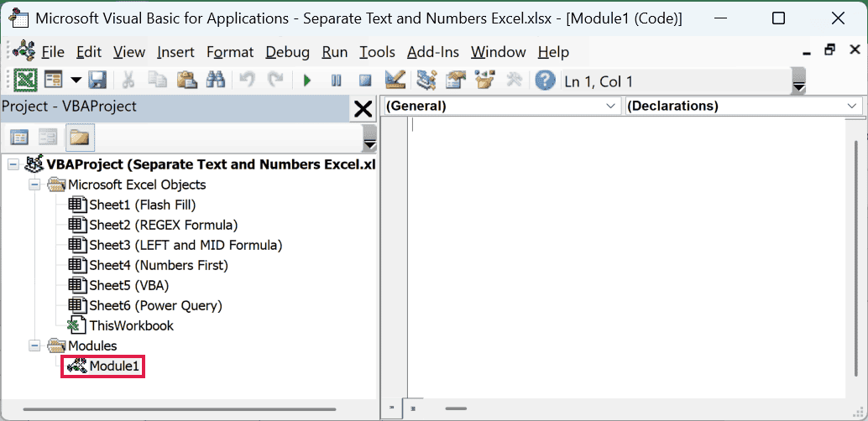Open the Help menu
Viewport: 868px width, 421px height.
[x=553, y=52]
